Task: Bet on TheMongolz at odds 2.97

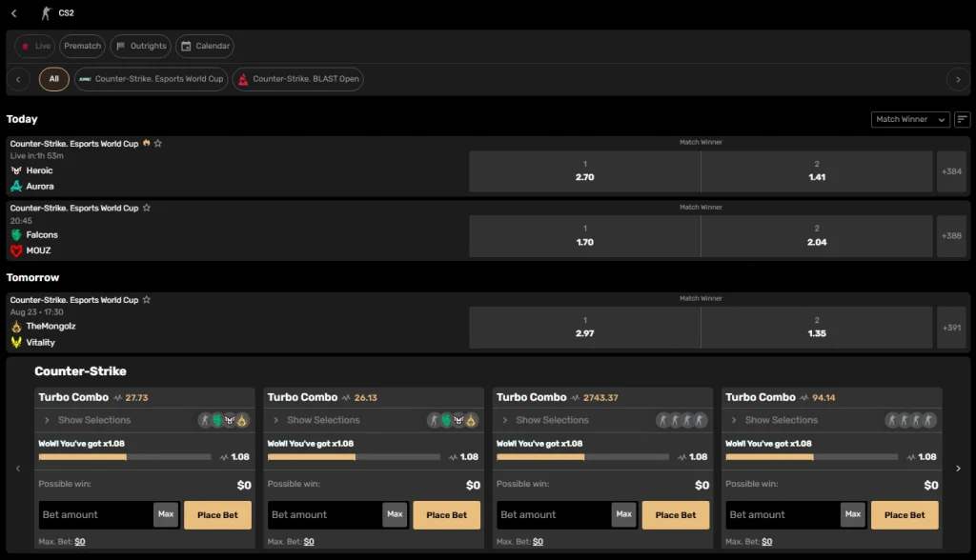Action: point(584,328)
